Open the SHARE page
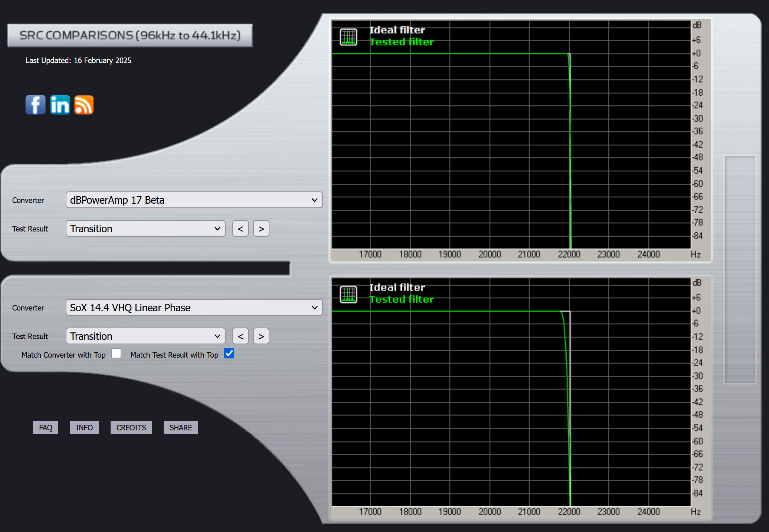769x532 pixels. tap(181, 427)
